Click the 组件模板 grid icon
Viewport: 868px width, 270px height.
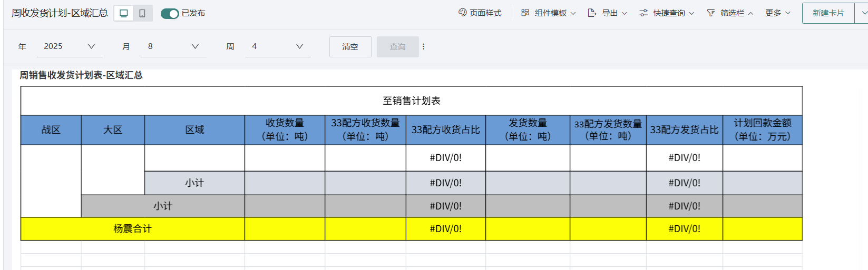[525, 13]
